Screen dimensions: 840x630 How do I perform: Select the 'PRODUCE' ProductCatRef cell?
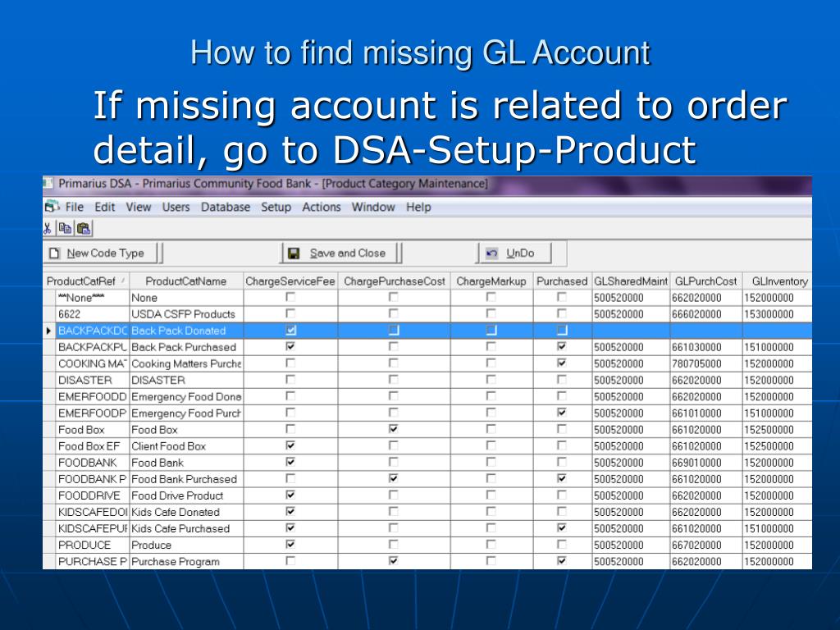point(92,545)
